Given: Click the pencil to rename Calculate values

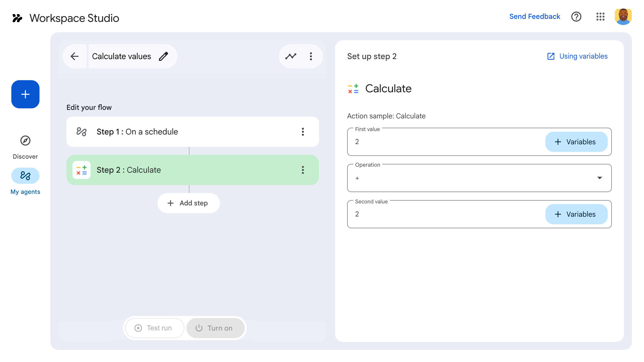Looking at the screenshot, I should 164,56.
